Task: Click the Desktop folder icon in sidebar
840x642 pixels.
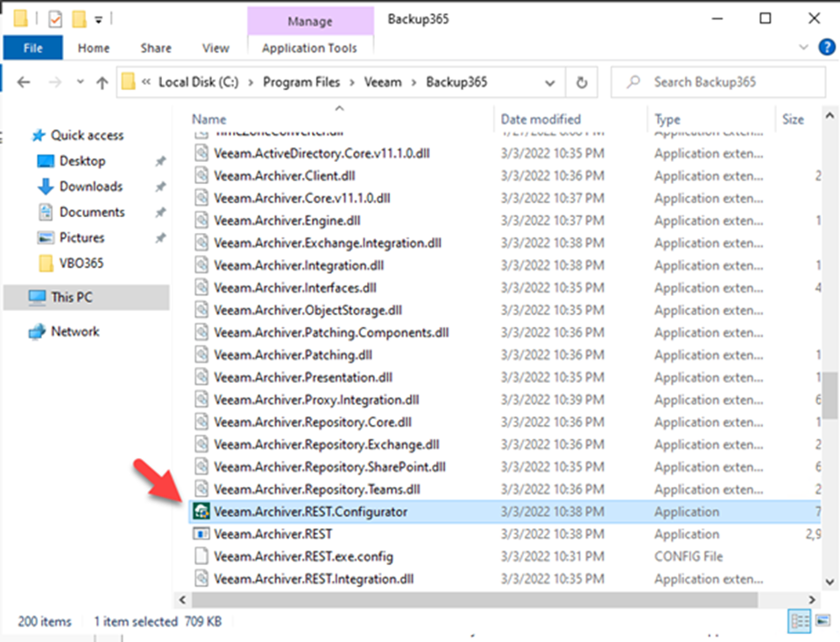Action: pyautogui.click(x=46, y=161)
